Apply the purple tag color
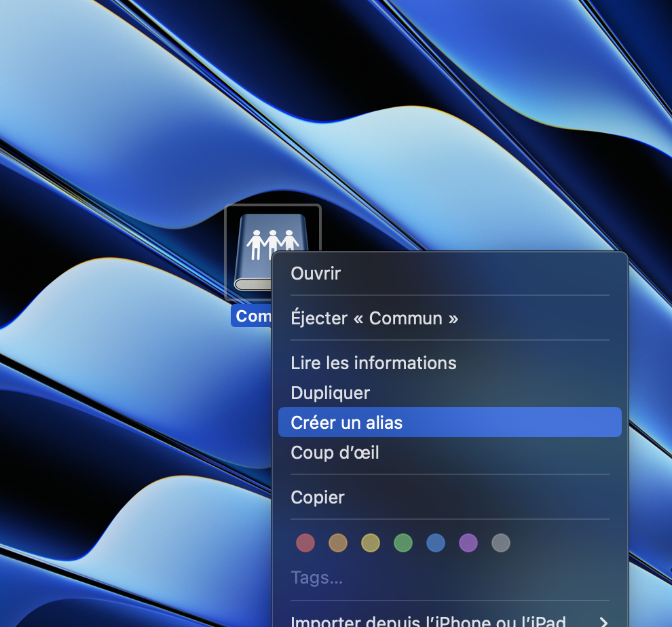The height and width of the screenshot is (627, 672). [468, 543]
